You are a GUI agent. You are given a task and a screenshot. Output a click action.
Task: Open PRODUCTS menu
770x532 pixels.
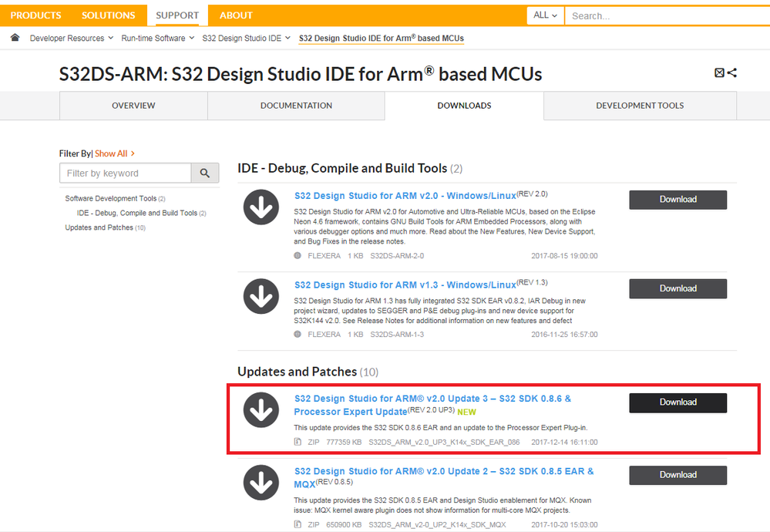[x=36, y=15]
